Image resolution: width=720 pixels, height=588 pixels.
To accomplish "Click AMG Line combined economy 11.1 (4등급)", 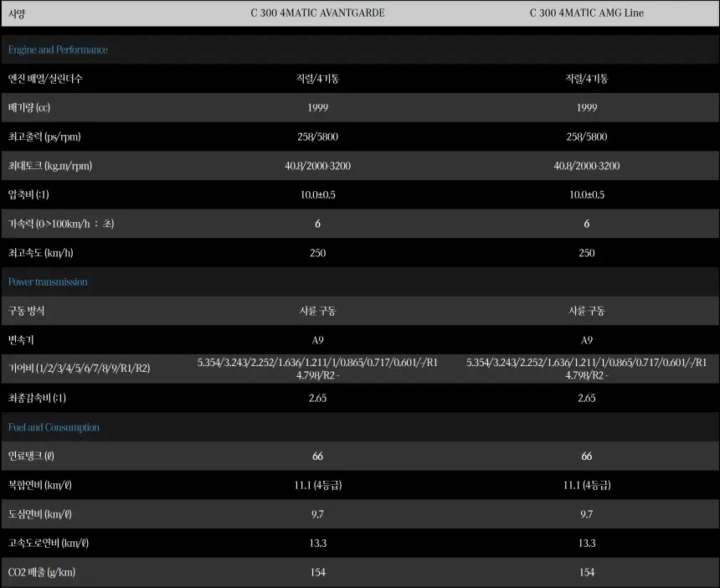I will (x=587, y=486).
